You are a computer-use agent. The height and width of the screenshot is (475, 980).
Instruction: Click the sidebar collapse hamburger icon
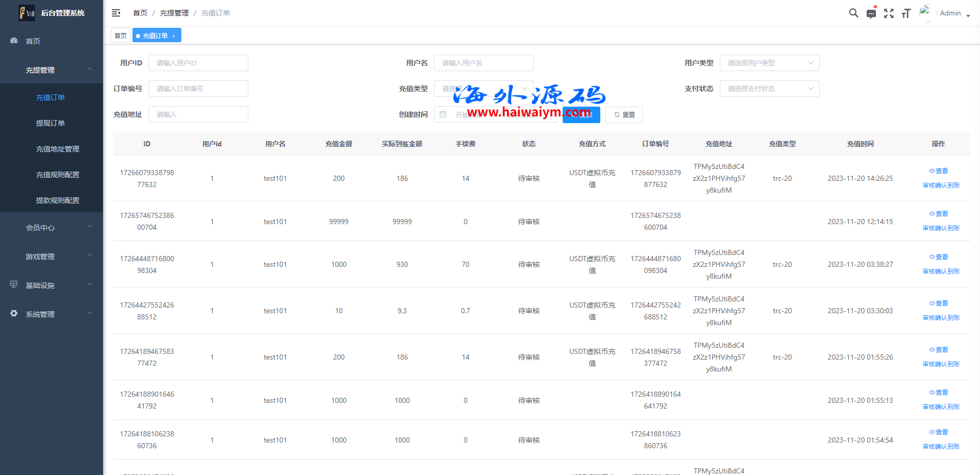point(116,13)
